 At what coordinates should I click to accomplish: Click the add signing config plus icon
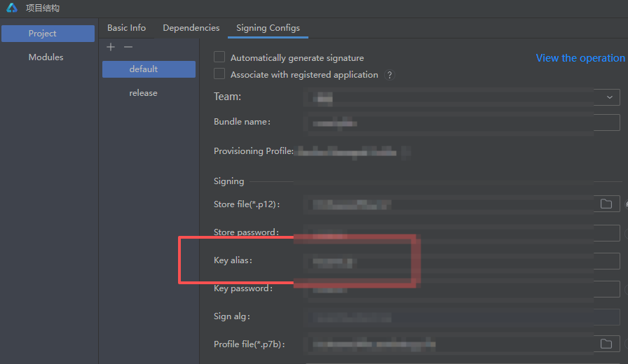click(x=110, y=47)
